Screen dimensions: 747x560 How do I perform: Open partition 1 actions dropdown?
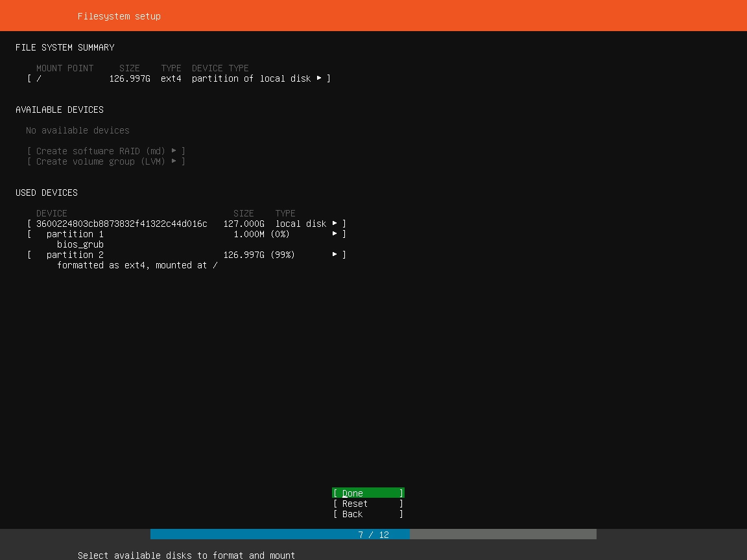(335, 234)
